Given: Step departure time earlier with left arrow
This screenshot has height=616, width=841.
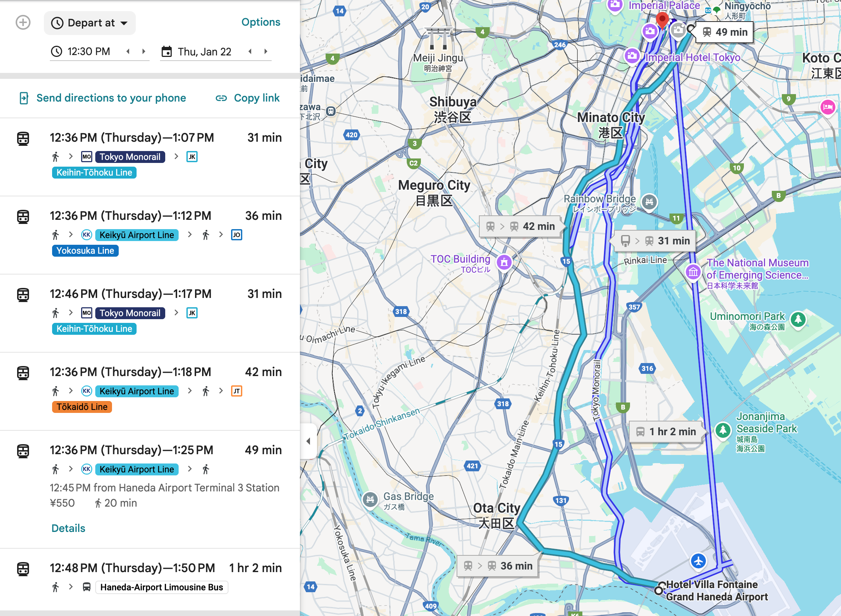Looking at the screenshot, I should tap(128, 51).
